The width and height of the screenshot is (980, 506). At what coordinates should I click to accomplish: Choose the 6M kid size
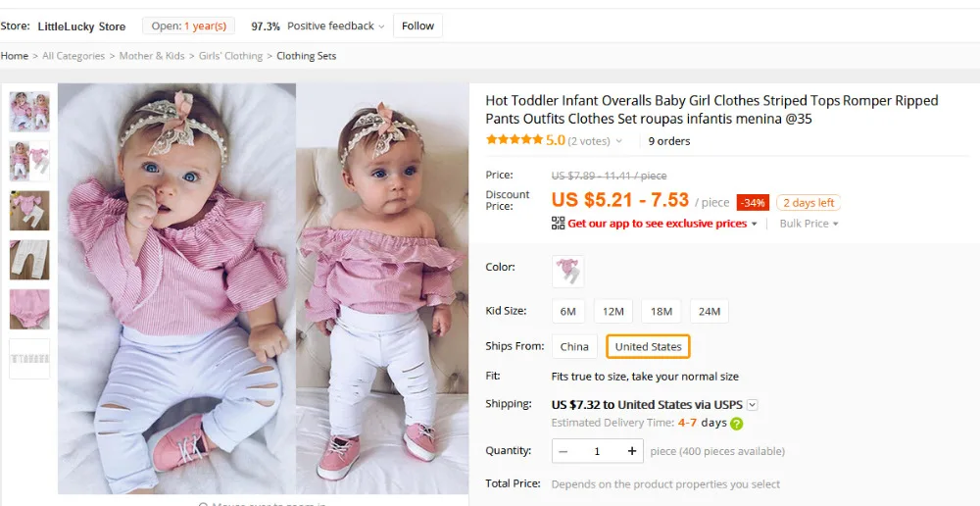pyautogui.click(x=568, y=311)
